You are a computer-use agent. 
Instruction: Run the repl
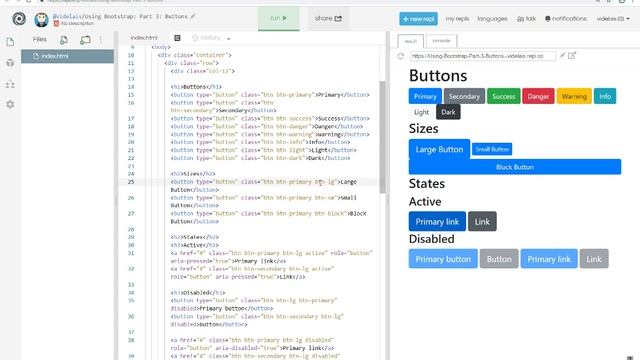[278, 18]
